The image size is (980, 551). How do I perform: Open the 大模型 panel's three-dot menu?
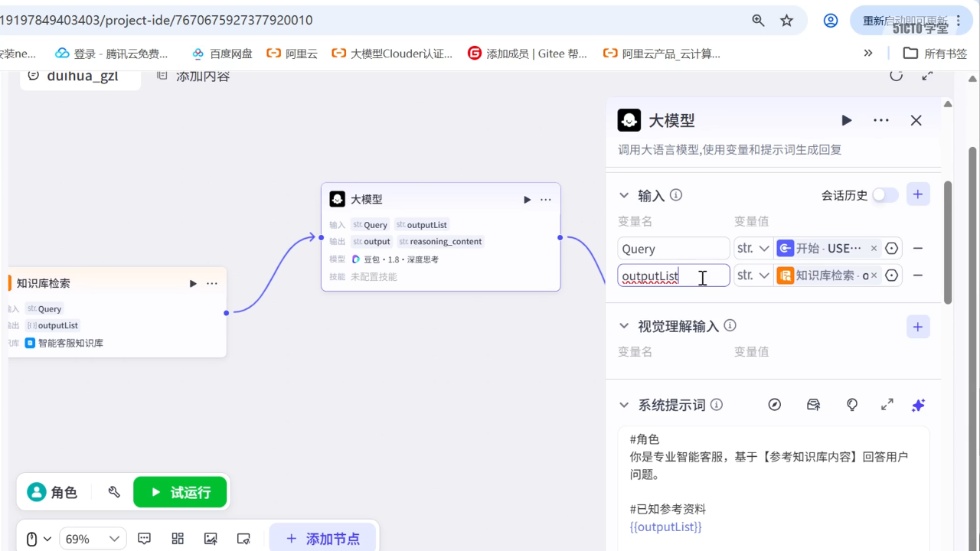[x=881, y=120]
